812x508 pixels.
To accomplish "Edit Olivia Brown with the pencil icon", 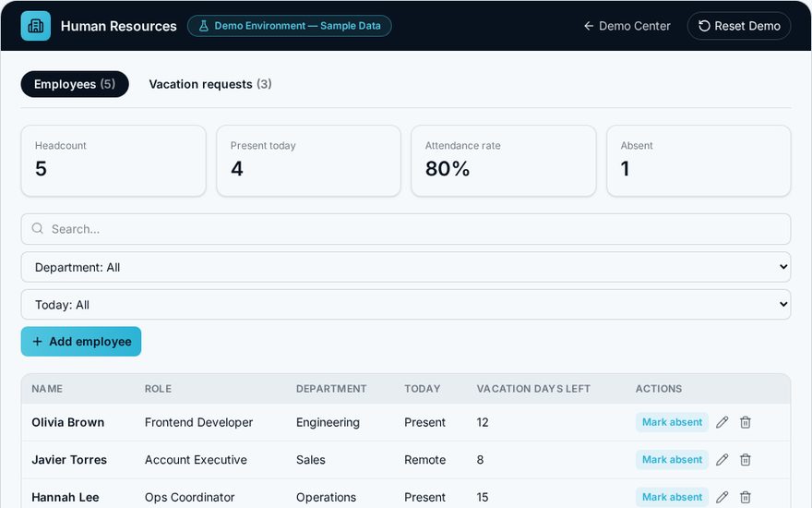I will (x=722, y=422).
